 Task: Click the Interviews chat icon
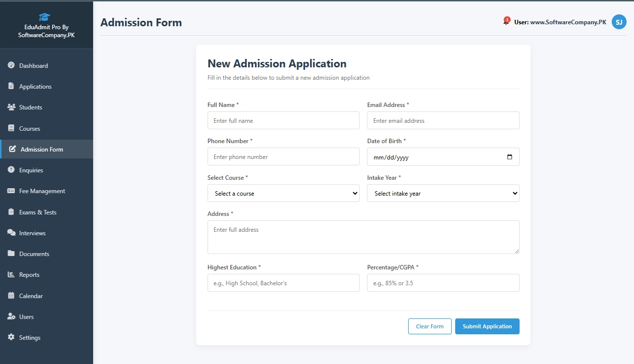click(11, 233)
